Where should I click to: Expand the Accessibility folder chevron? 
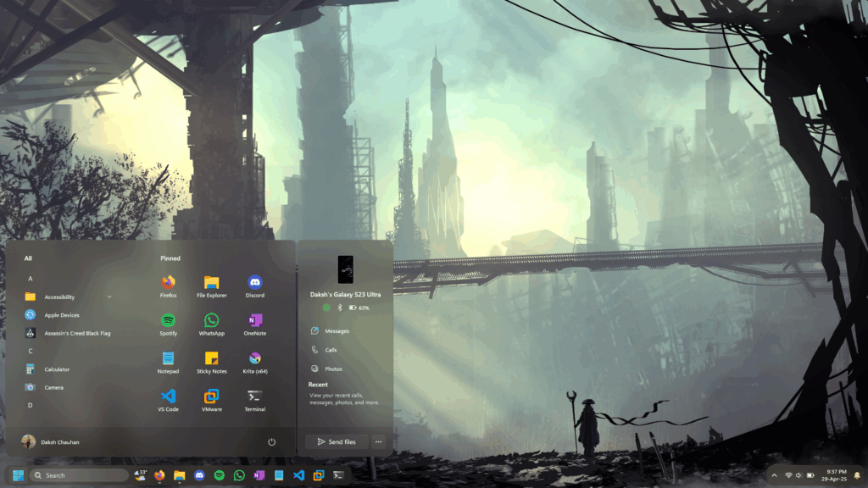pos(109,297)
